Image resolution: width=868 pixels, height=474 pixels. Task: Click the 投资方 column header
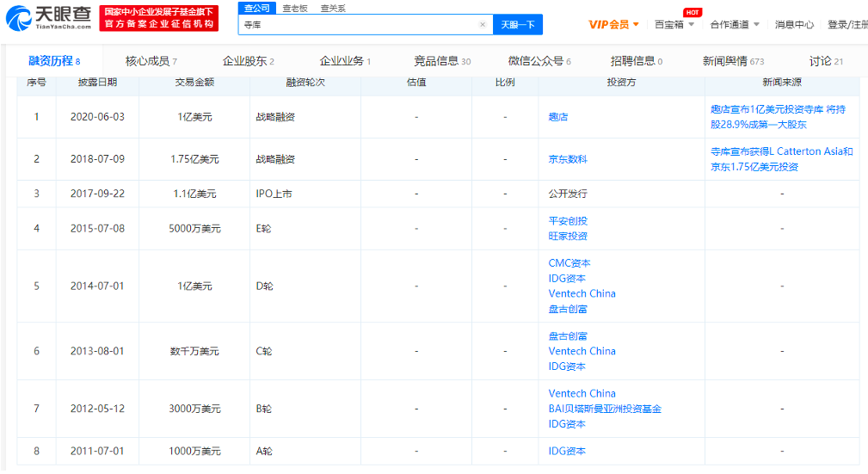pos(621,82)
